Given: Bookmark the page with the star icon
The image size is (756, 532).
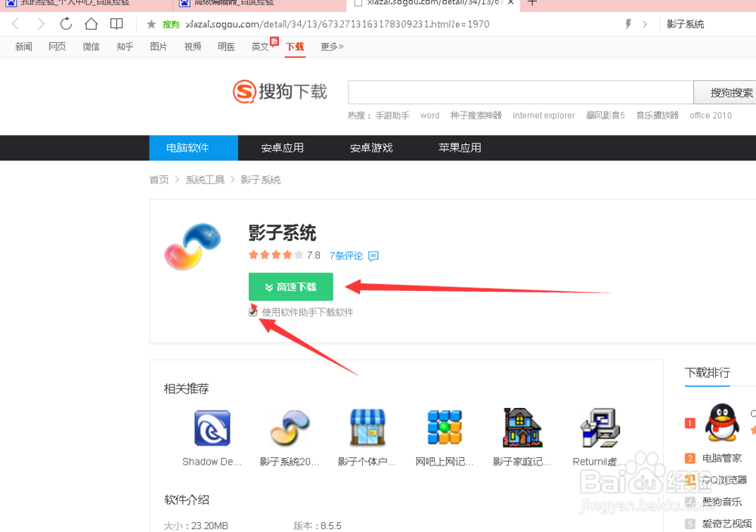Looking at the screenshot, I should coord(151,24).
